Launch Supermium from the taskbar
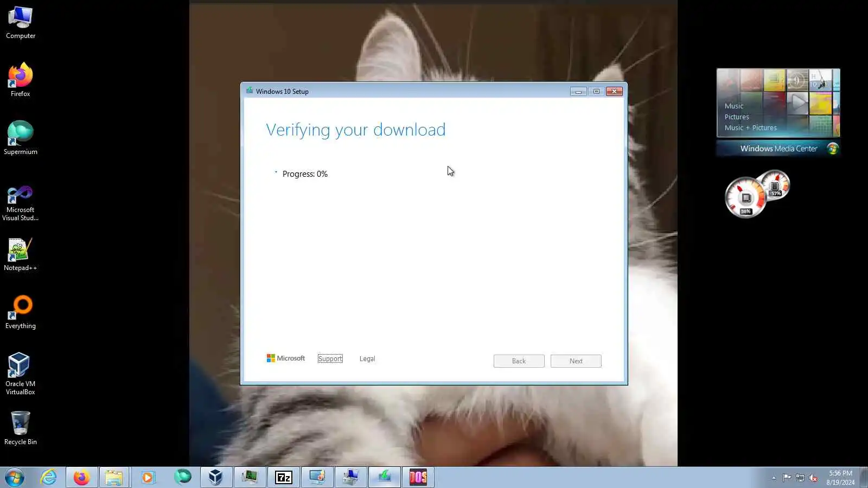 (183, 477)
